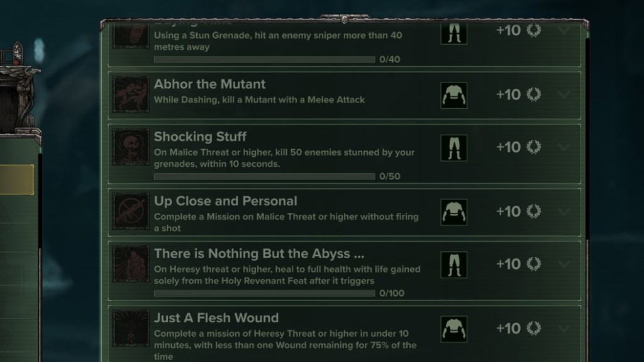644x362 pixels.
Task: Select the Up Close and Personal penance icon
Action: point(131,212)
